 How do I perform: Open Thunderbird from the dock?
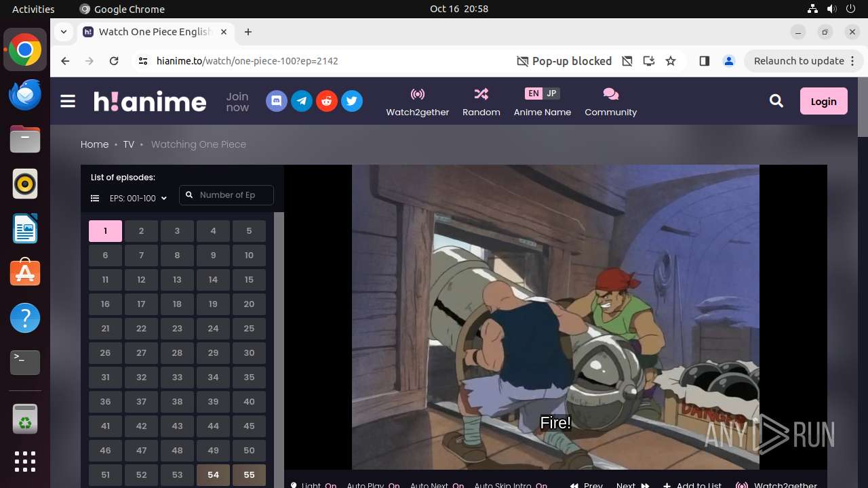tap(25, 94)
